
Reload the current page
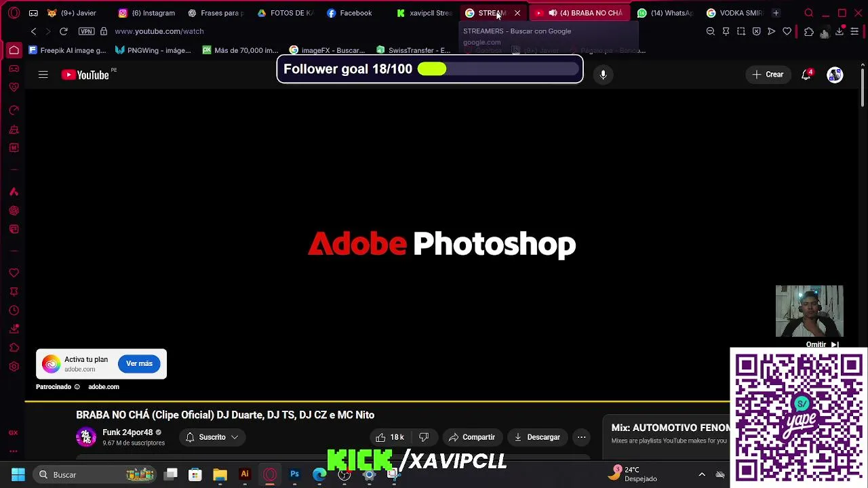coord(63,31)
